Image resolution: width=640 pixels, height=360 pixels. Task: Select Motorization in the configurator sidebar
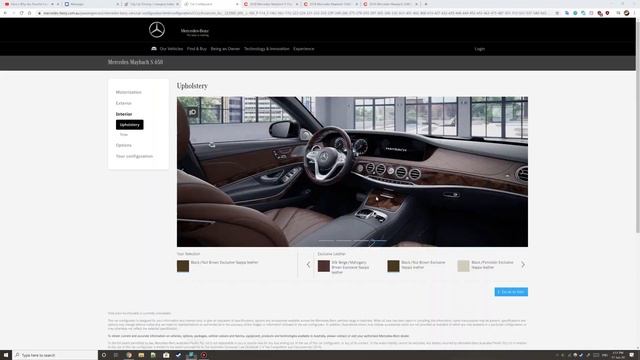pyautogui.click(x=129, y=92)
